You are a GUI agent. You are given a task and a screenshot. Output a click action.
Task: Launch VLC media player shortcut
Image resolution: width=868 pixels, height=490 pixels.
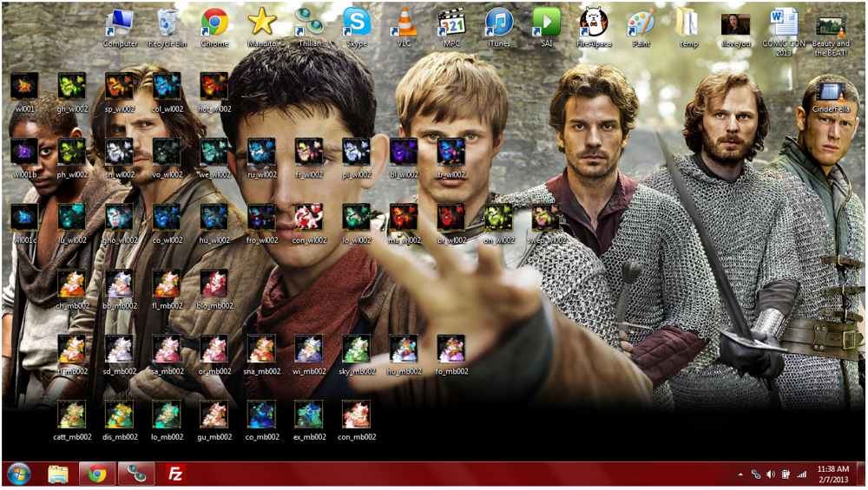click(404, 29)
